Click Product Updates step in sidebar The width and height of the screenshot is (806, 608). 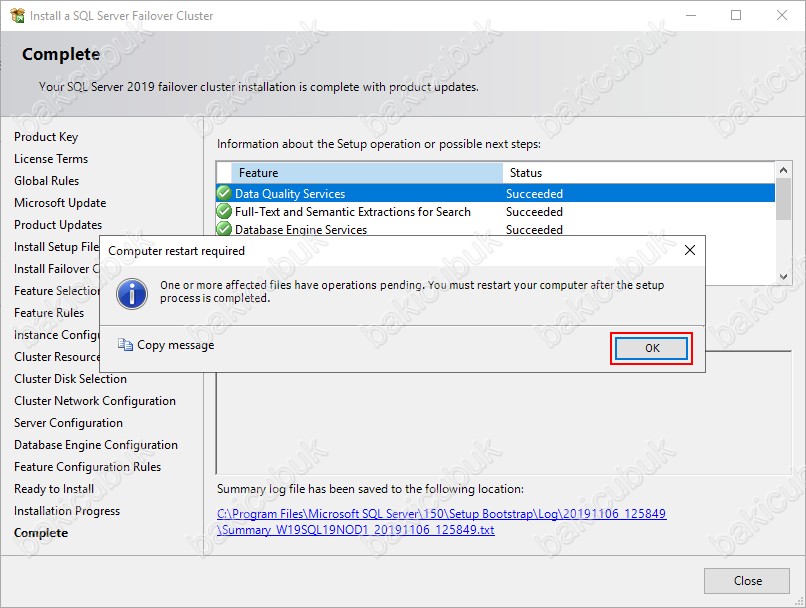(x=58, y=225)
